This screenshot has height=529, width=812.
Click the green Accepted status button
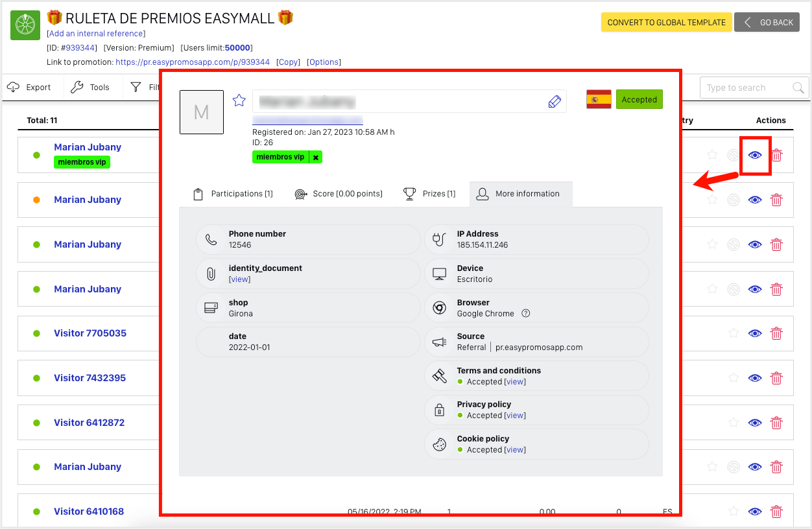pos(639,99)
